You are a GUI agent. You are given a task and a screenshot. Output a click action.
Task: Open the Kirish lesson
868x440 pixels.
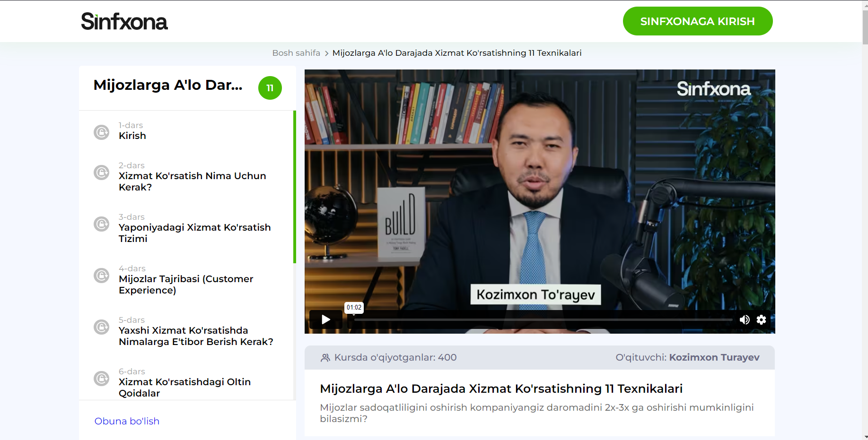coord(132,136)
